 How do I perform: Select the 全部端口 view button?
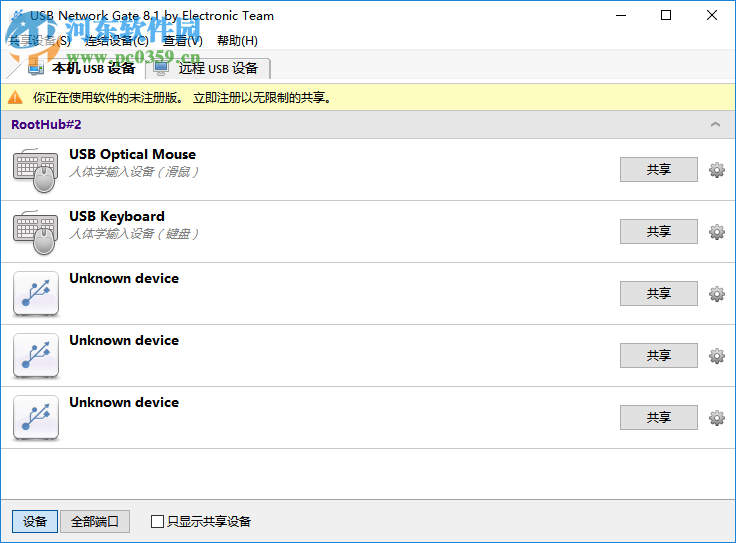point(95,521)
